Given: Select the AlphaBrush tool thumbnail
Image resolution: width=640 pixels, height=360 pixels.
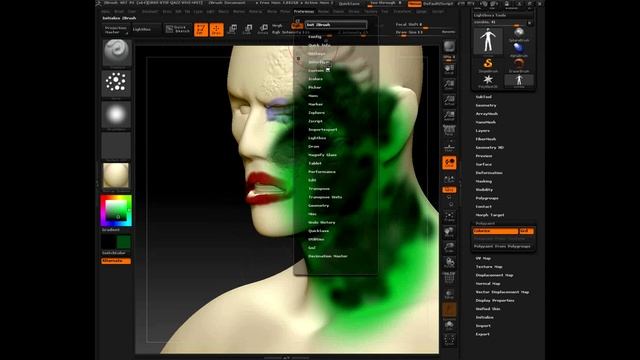Looking at the screenshot, I should 519,50.
